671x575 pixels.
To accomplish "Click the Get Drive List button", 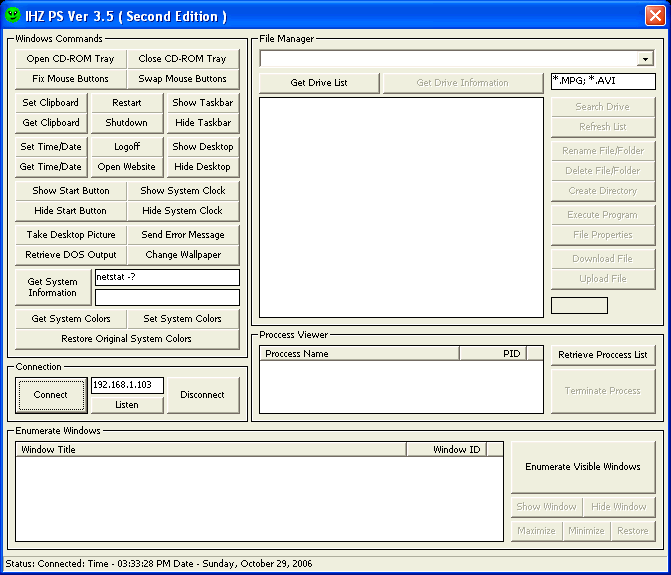I will pyautogui.click(x=319, y=83).
